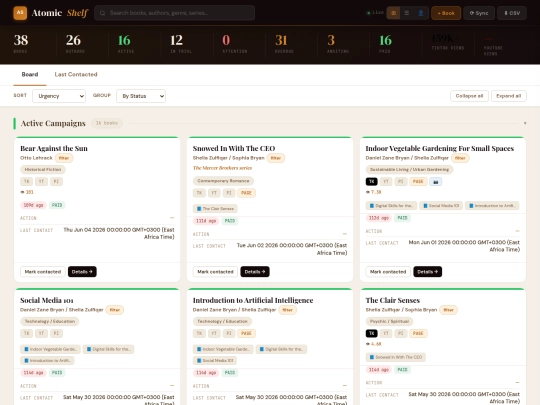Switch to the Board tab

coord(30,74)
